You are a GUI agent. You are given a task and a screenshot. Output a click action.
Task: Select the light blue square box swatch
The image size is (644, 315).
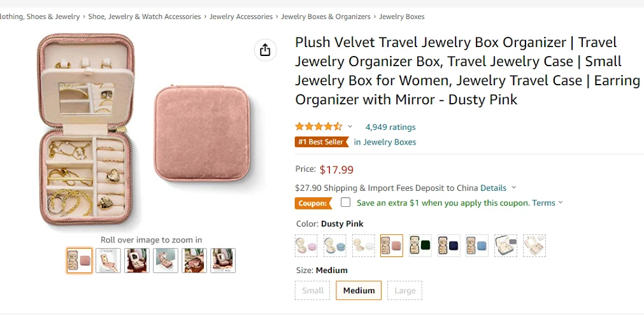pyautogui.click(x=477, y=246)
